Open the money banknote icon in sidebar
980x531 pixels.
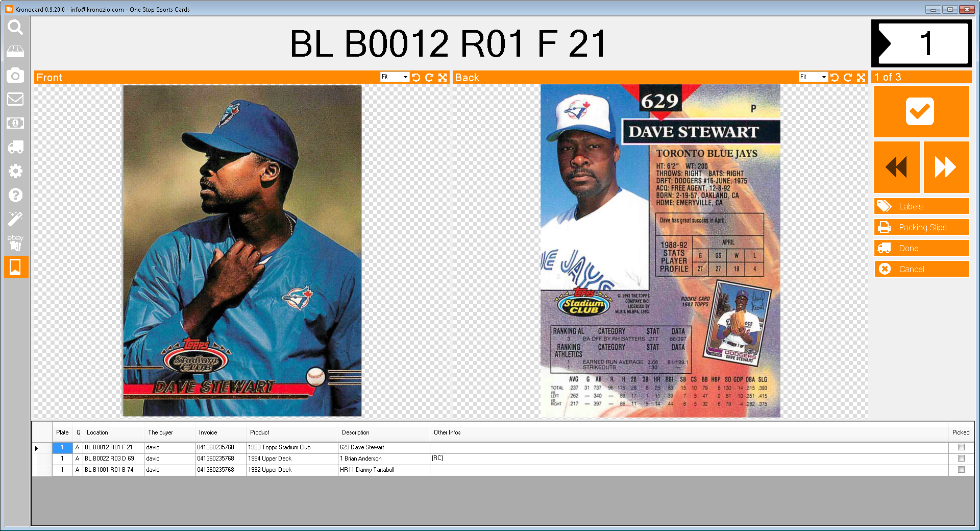15,123
